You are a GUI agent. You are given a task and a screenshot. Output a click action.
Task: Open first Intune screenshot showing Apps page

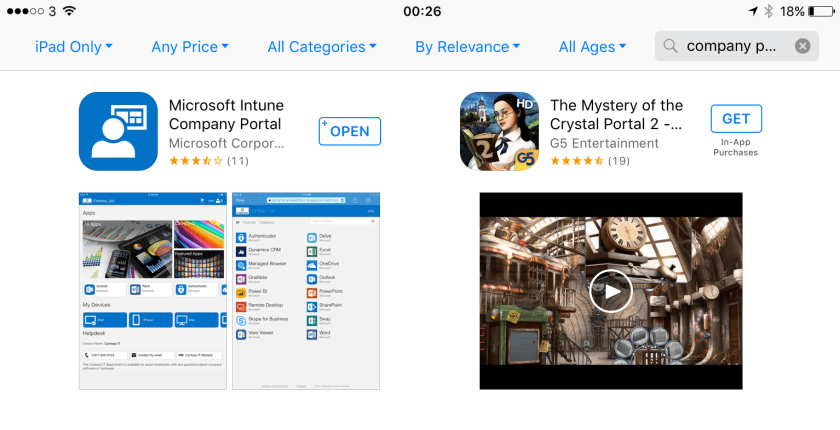pyautogui.click(x=153, y=291)
